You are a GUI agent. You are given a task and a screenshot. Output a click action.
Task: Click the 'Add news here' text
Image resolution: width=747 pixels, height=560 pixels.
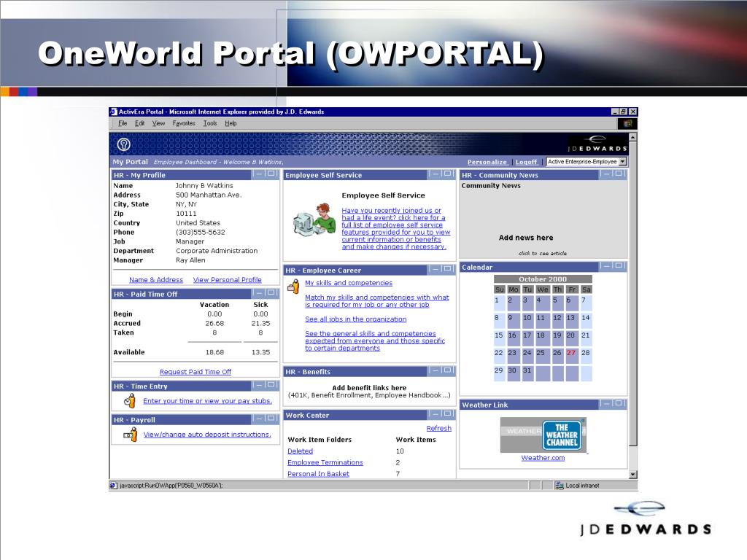526,238
